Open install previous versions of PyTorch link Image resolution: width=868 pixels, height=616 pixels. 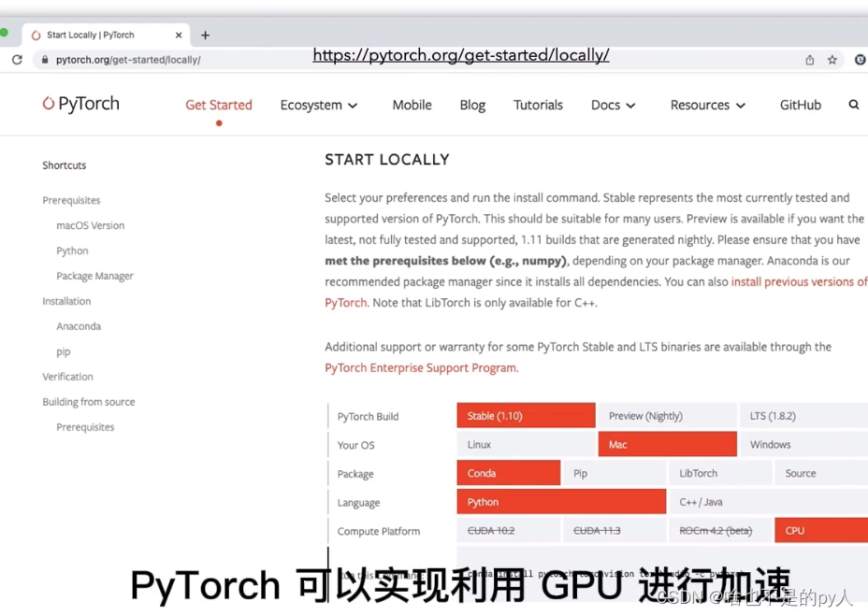pyautogui.click(x=800, y=281)
